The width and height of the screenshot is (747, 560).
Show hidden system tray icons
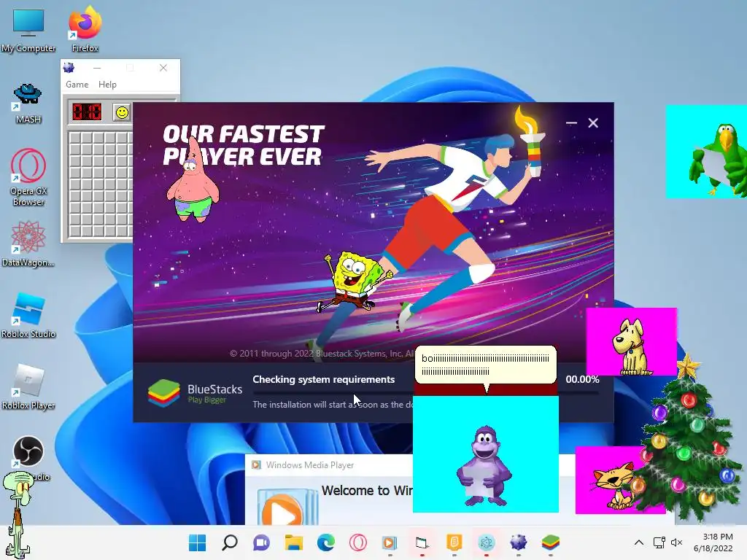point(639,542)
